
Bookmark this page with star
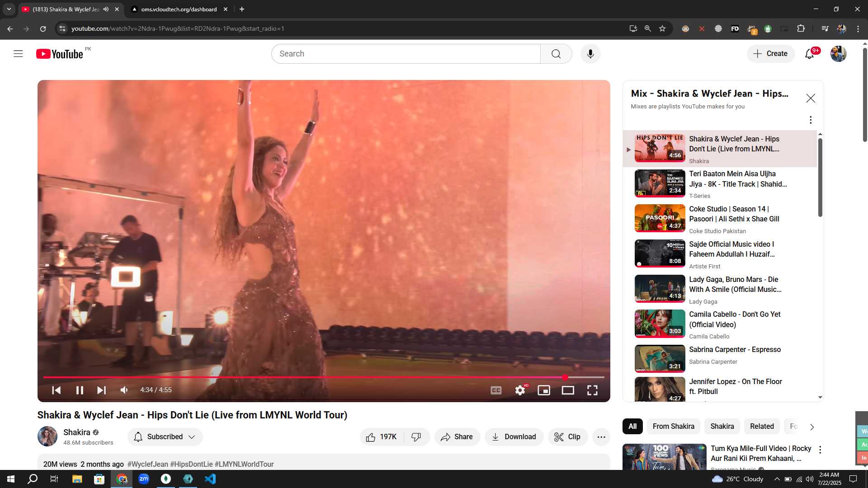(x=662, y=28)
